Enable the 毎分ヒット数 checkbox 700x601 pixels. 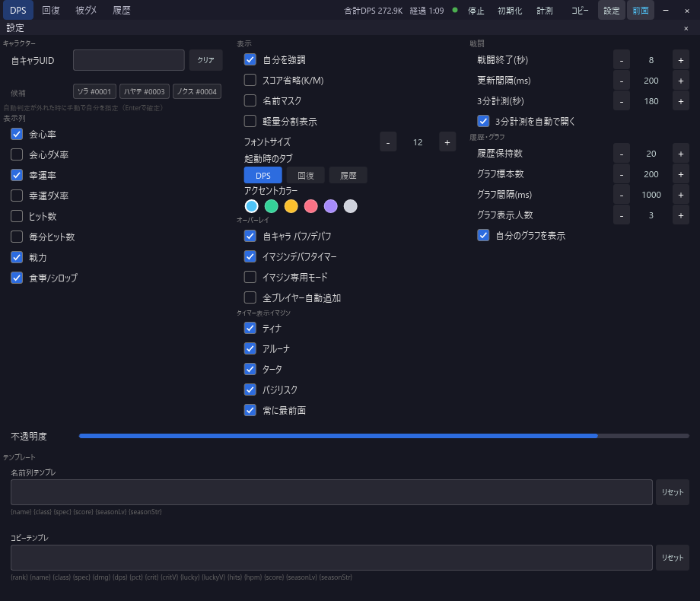[x=17, y=237]
